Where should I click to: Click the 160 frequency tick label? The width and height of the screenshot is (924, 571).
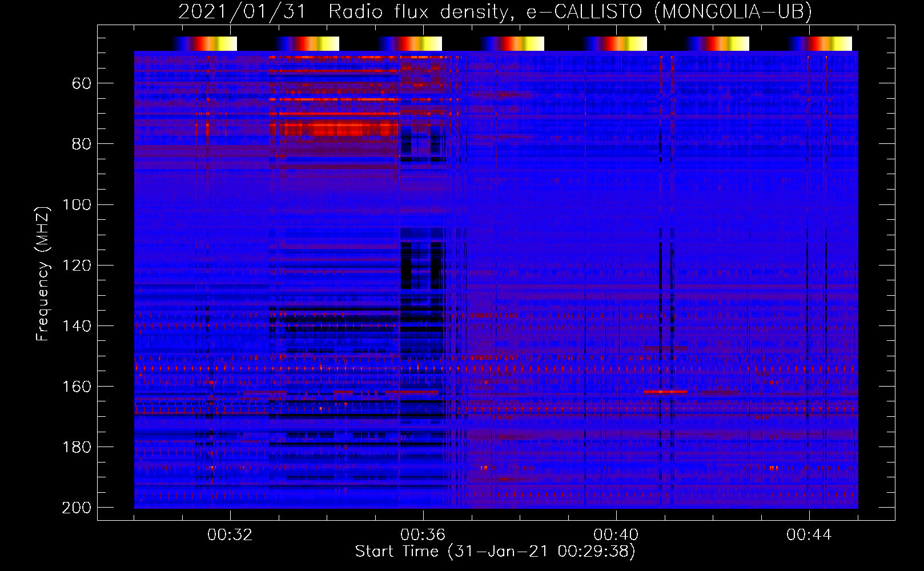(77, 386)
